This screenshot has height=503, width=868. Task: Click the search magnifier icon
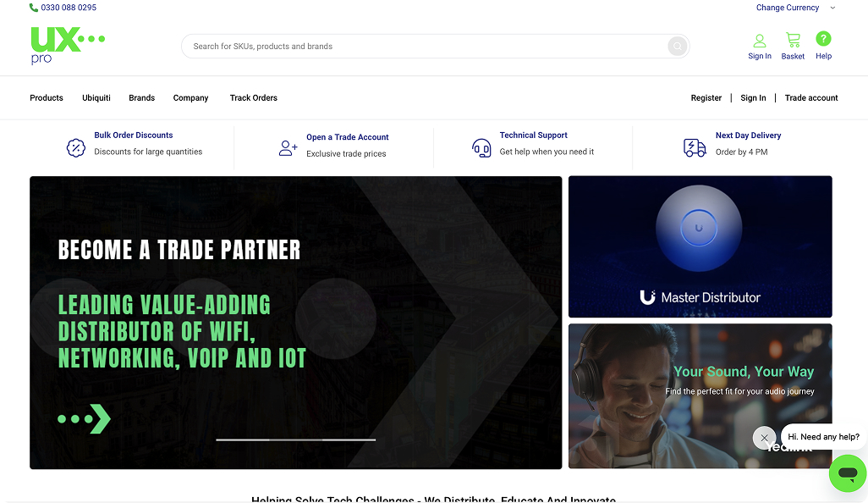tap(677, 47)
